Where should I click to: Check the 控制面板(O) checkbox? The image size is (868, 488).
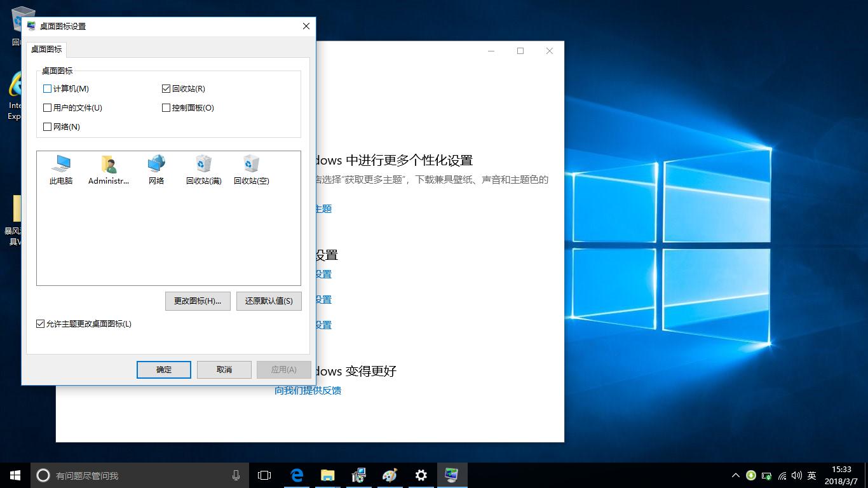point(165,107)
